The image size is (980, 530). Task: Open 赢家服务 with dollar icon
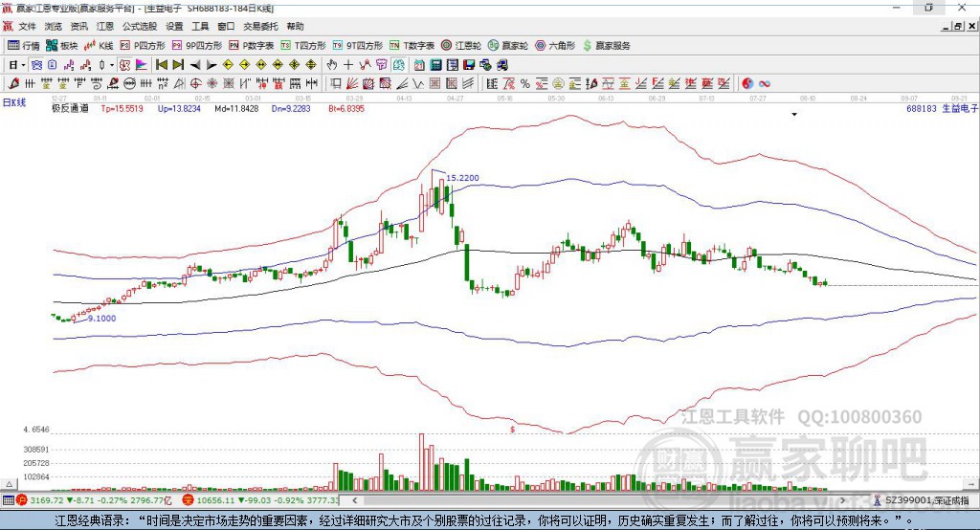[606, 46]
